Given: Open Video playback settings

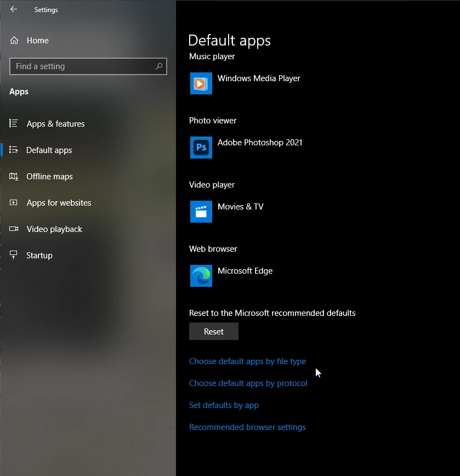Looking at the screenshot, I should pyautogui.click(x=54, y=229).
